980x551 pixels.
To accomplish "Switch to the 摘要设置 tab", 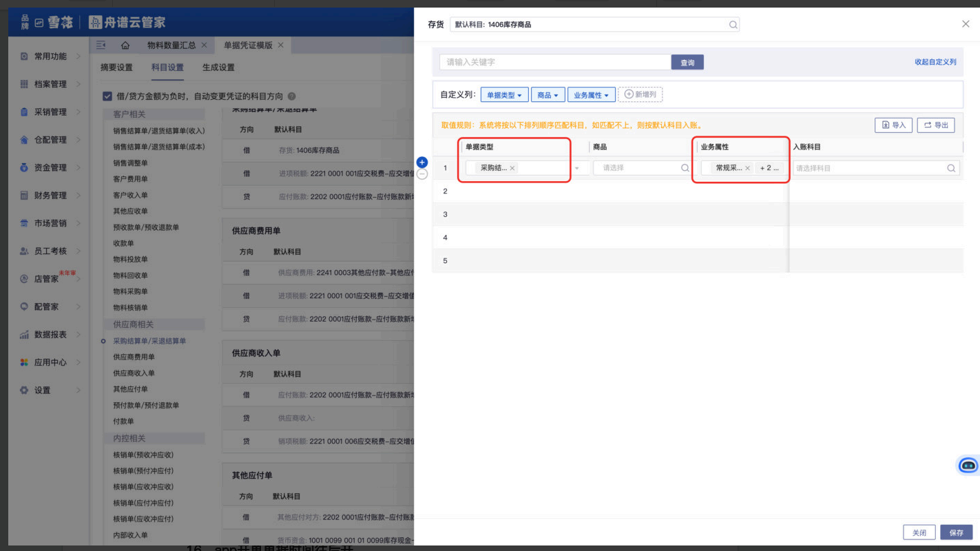I will pos(116,67).
